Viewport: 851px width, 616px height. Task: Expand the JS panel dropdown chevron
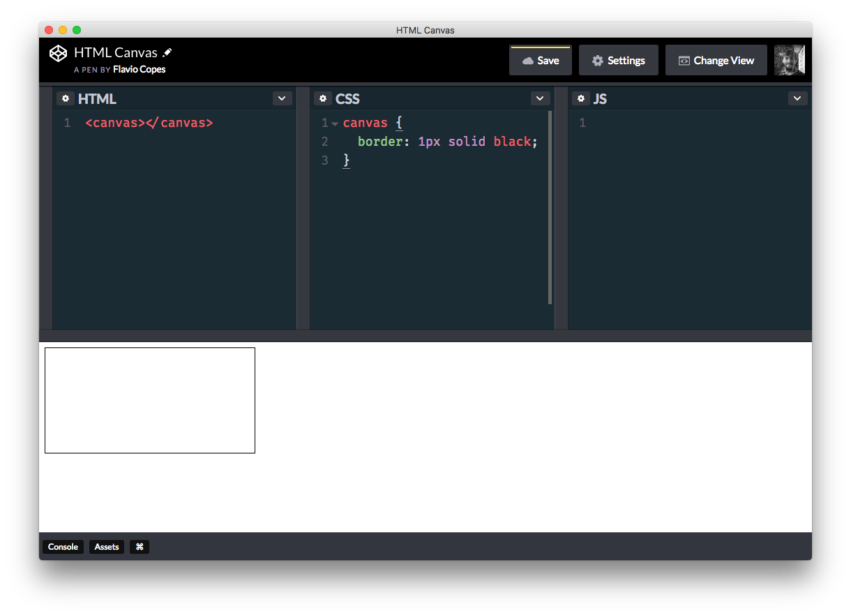pyautogui.click(x=797, y=98)
